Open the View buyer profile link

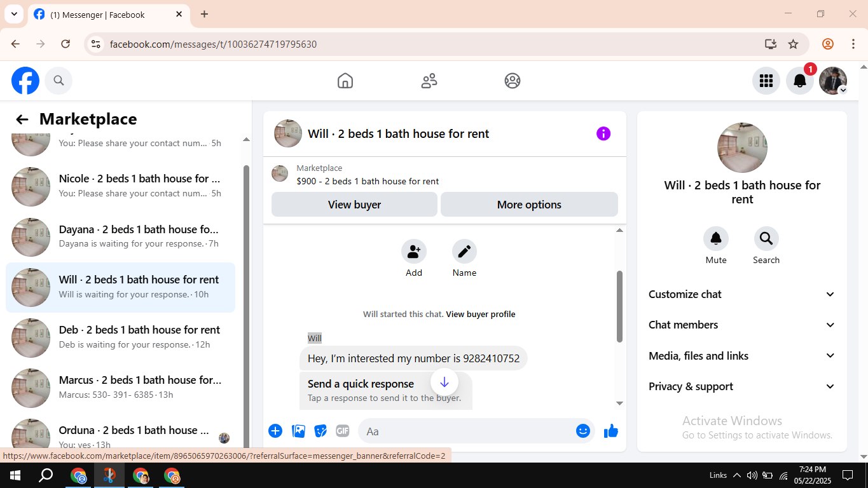[x=481, y=314]
